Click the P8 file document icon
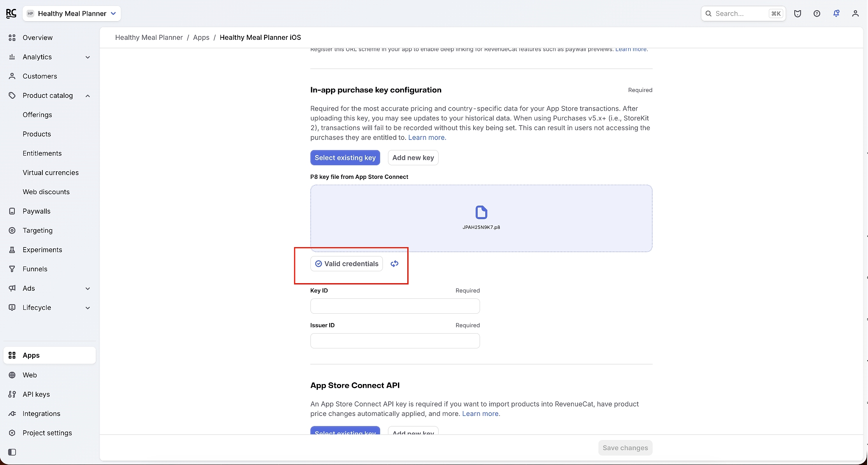This screenshot has height=465, width=868. (481, 212)
